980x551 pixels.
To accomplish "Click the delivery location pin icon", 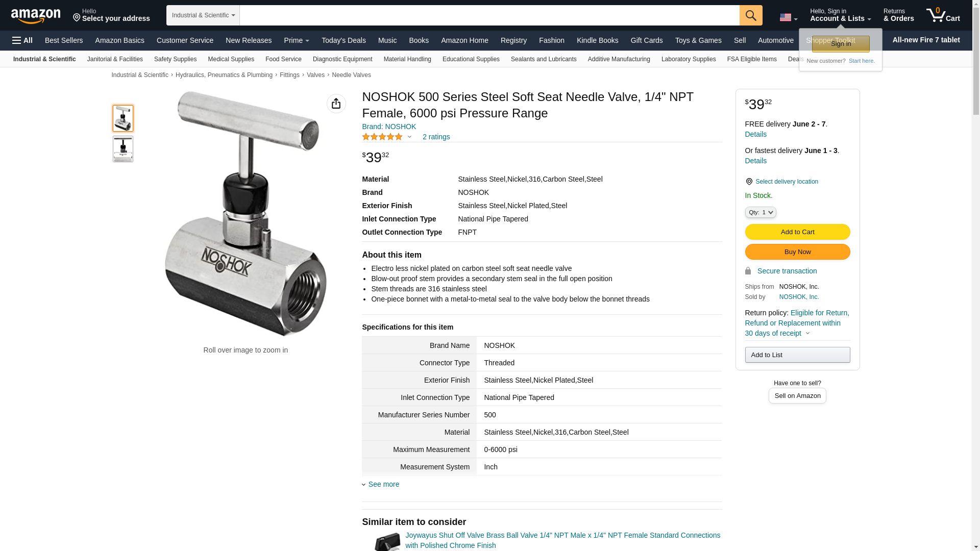I will [x=749, y=182].
